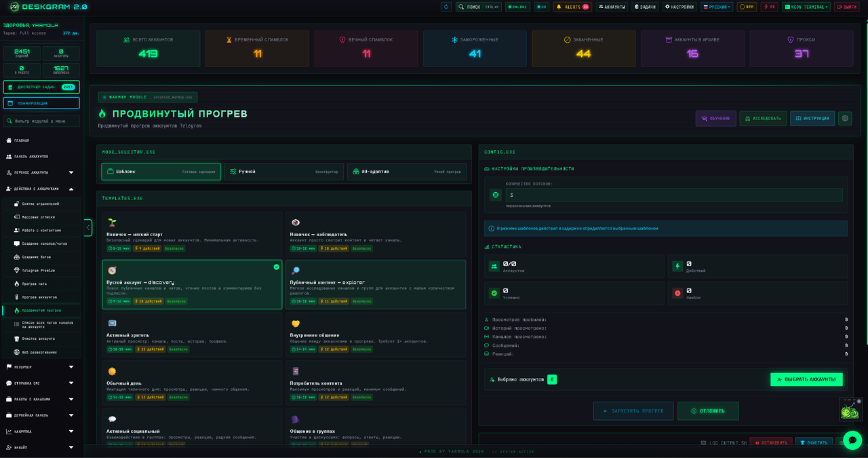Viewport: 868px width, 458px height.
Task: Select the Активный зритель template card
Action: (192, 334)
